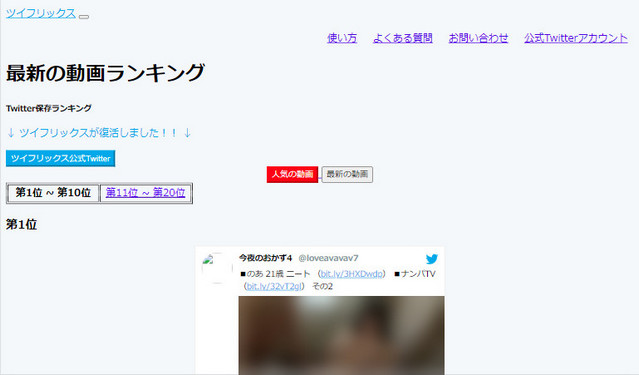Image resolution: width=639 pixels, height=375 pixels.
Task: Click the ツイフリックスが復活しました notice text
Action: (x=99, y=133)
